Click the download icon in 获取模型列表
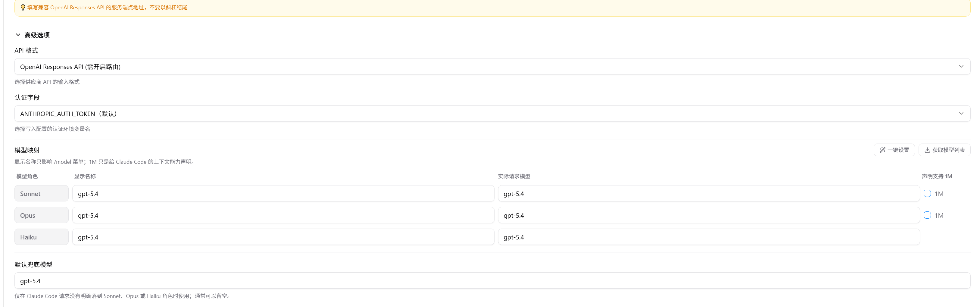This screenshot has width=980, height=307. tap(927, 150)
